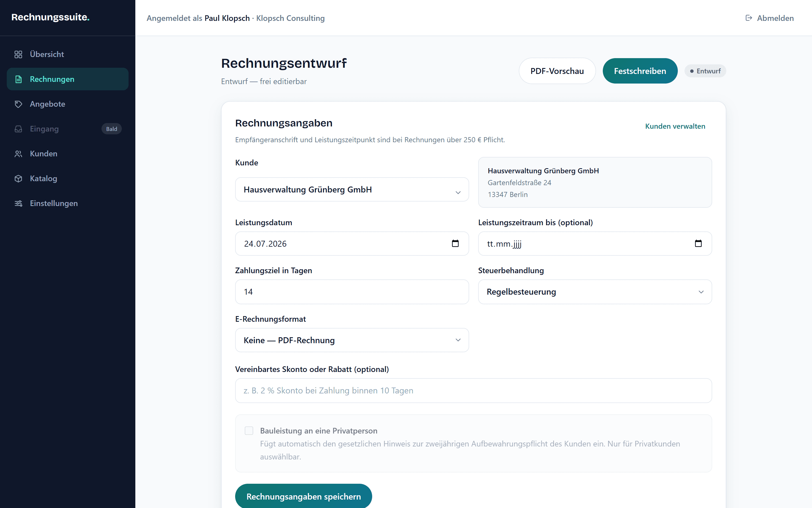The height and width of the screenshot is (508, 812).
Task: Open Einstellungen menu item
Action: (67, 203)
